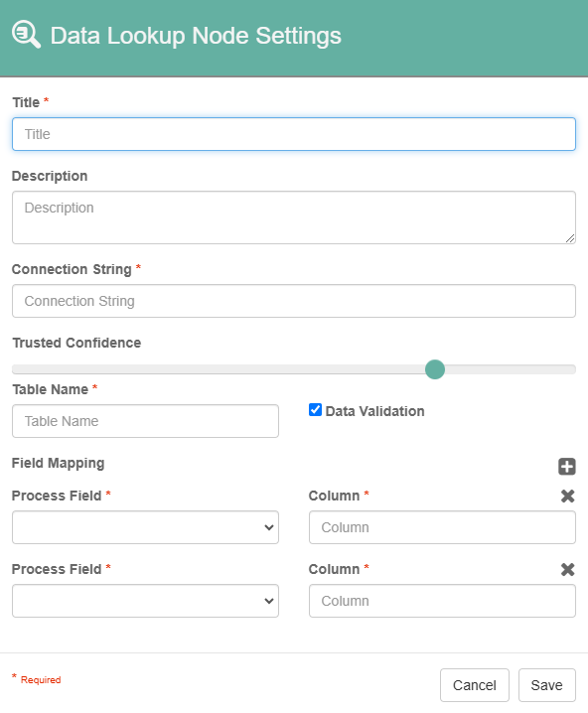Viewport: 588px width, 713px height.
Task: Click the second Column input field
Action: click(442, 601)
